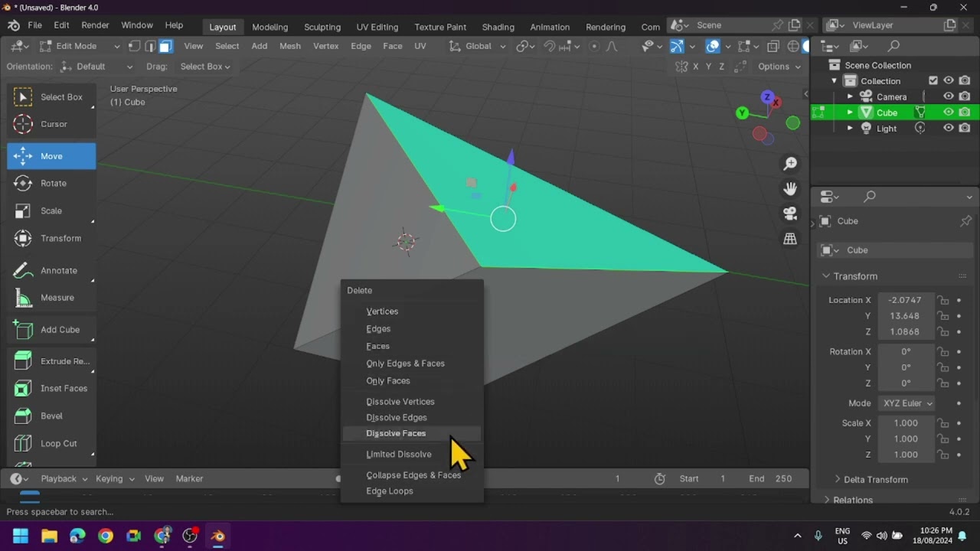Expand the Camera tree item
980x551 pixels.
coord(850,97)
